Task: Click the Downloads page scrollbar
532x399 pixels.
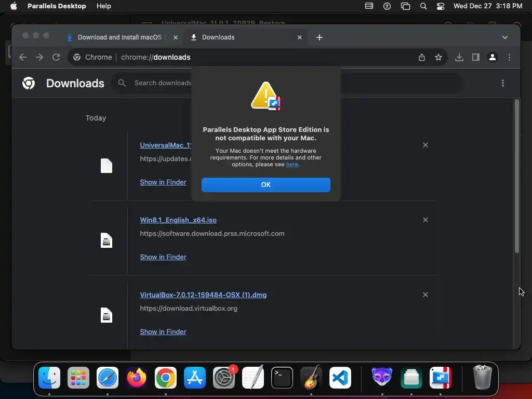Action: coord(516,176)
